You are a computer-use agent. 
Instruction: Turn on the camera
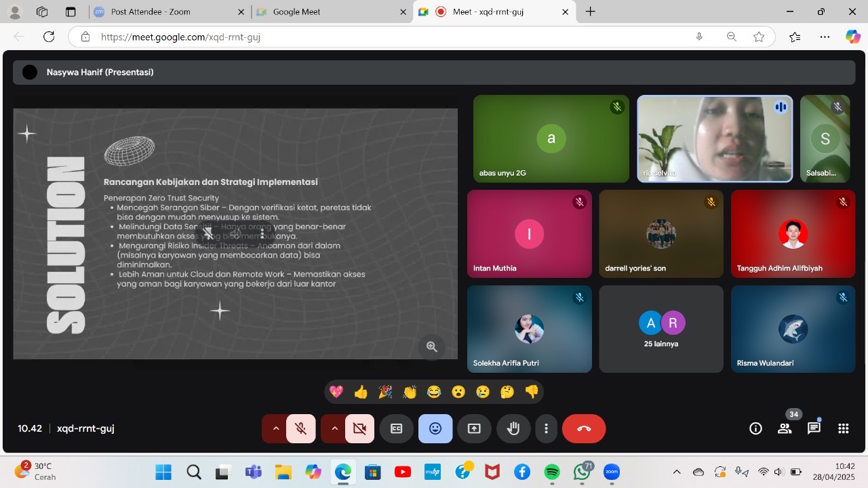click(x=359, y=428)
